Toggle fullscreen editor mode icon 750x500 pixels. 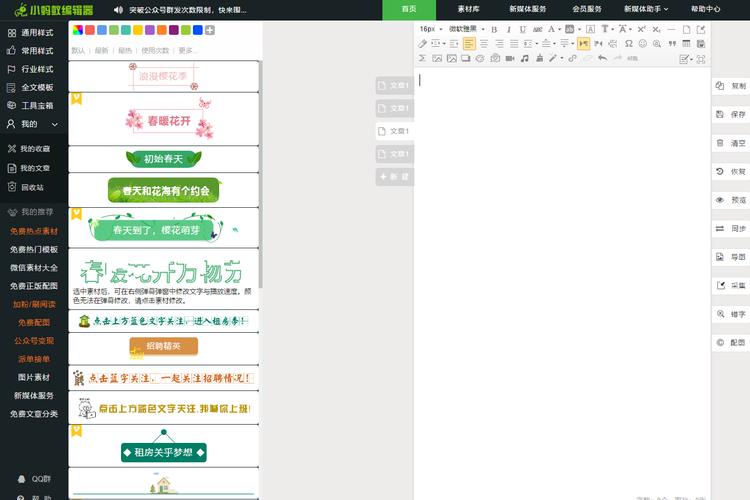tap(701, 59)
